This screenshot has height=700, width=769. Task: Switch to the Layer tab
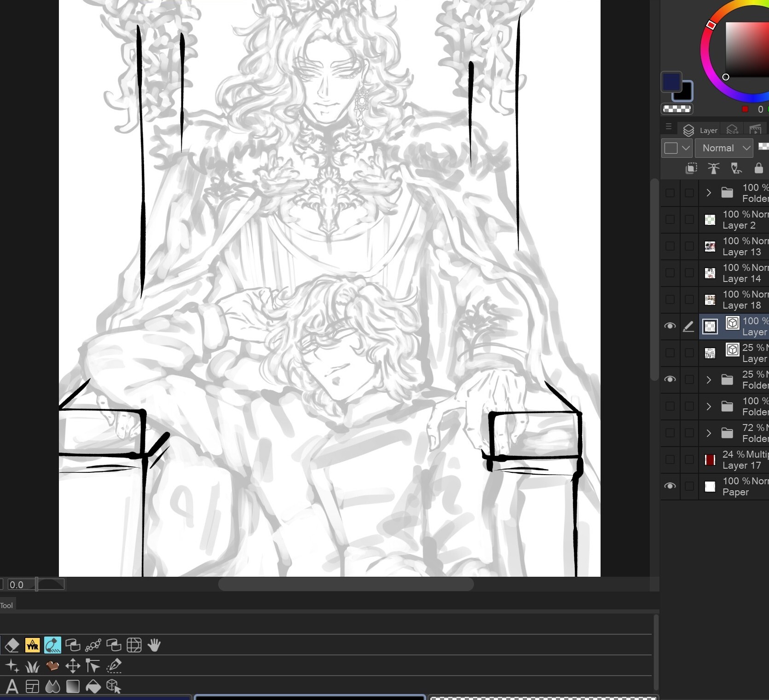coord(700,130)
